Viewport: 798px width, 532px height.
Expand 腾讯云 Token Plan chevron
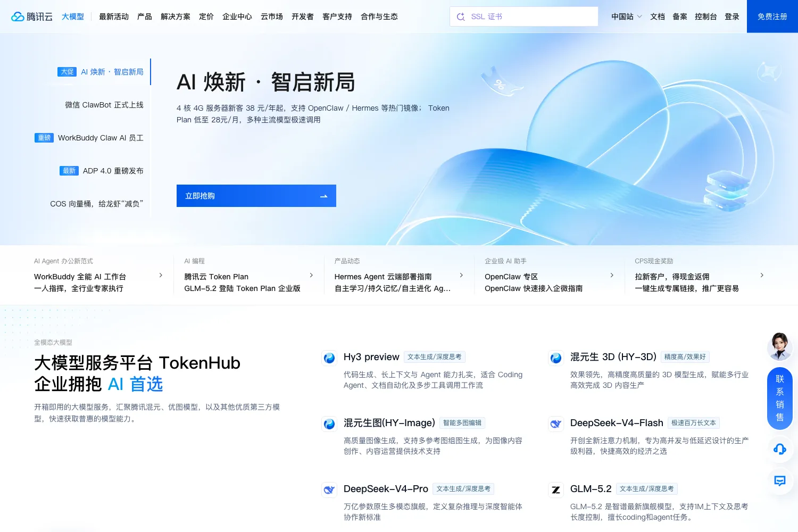pyautogui.click(x=311, y=275)
